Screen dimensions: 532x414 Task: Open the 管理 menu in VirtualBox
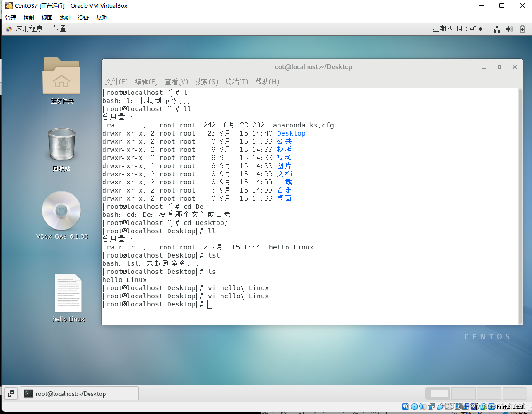[x=11, y=18]
